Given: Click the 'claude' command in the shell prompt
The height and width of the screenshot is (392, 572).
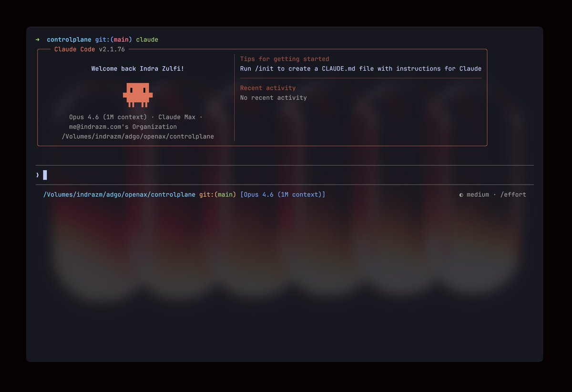Looking at the screenshot, I should (147, 40).
